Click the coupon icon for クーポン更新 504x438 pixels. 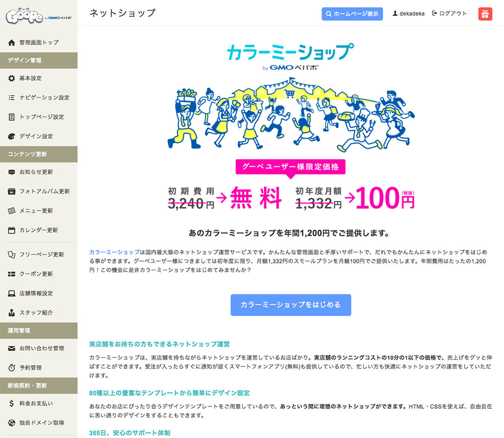[x=12, y=274]
